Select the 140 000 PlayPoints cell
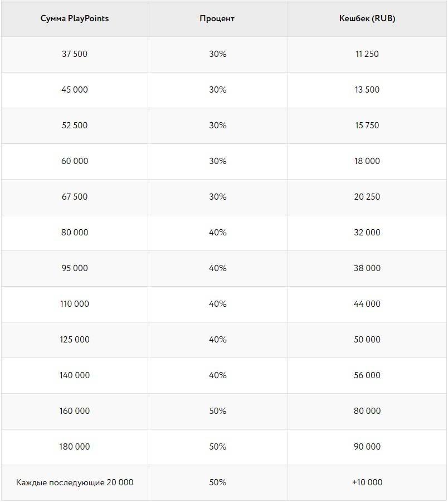The width and height of the screenshot is (448, 502). pyautogui.click(x=75, y=375)
